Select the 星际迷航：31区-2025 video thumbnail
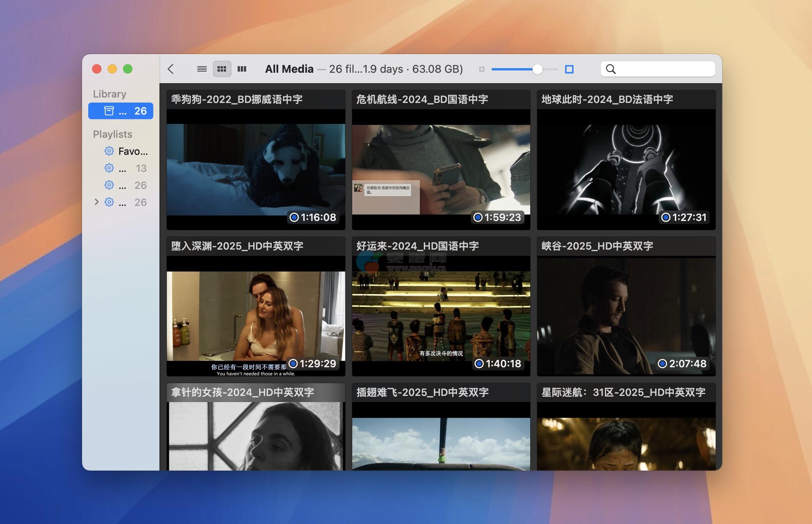The width and height of the screenshot is (812, 524). (x=626, y=436)
